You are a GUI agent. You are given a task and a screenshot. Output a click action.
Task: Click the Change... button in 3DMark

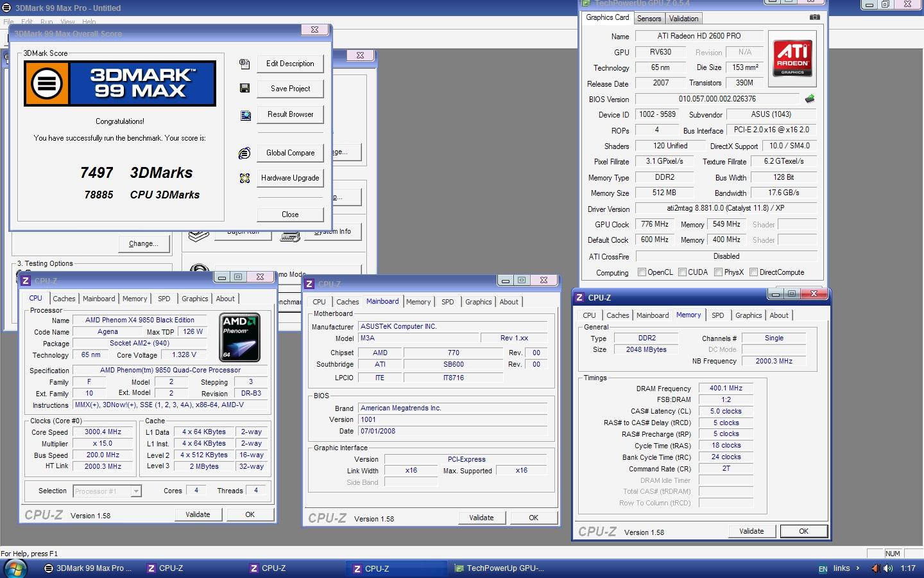144,244
